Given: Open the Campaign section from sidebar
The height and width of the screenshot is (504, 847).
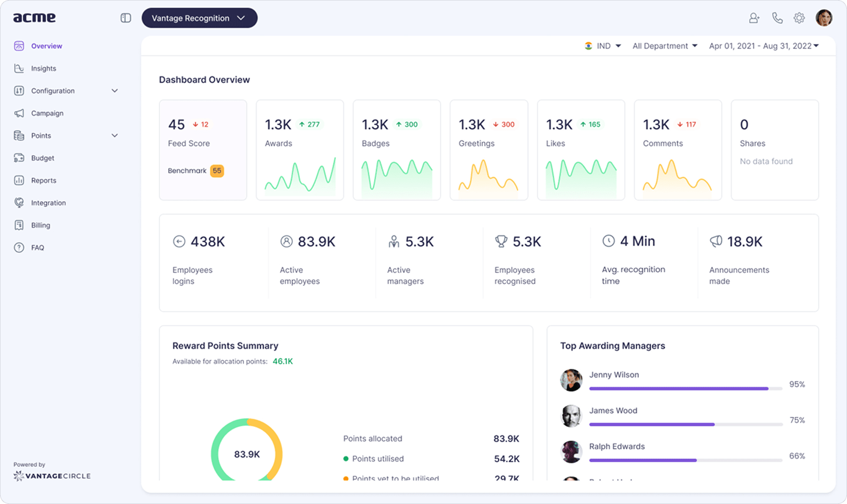Looking at the screenshot, I should (x=47, y=113).
